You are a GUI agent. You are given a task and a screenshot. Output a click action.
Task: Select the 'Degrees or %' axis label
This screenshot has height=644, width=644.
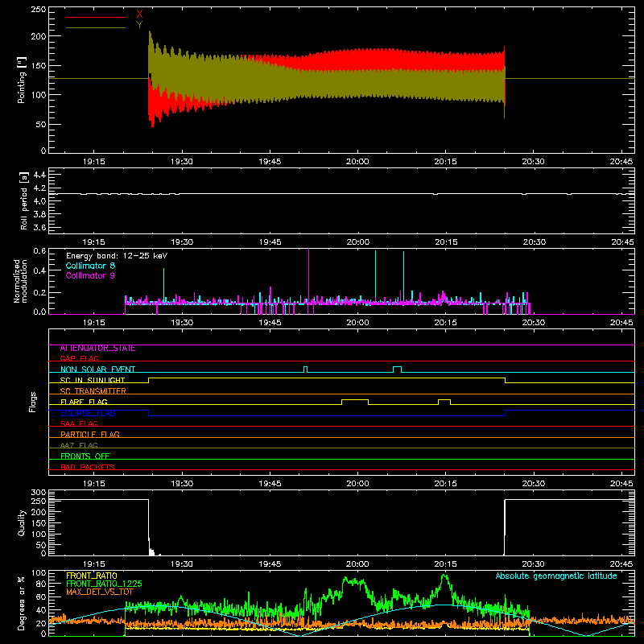click(x=22, y=604)
